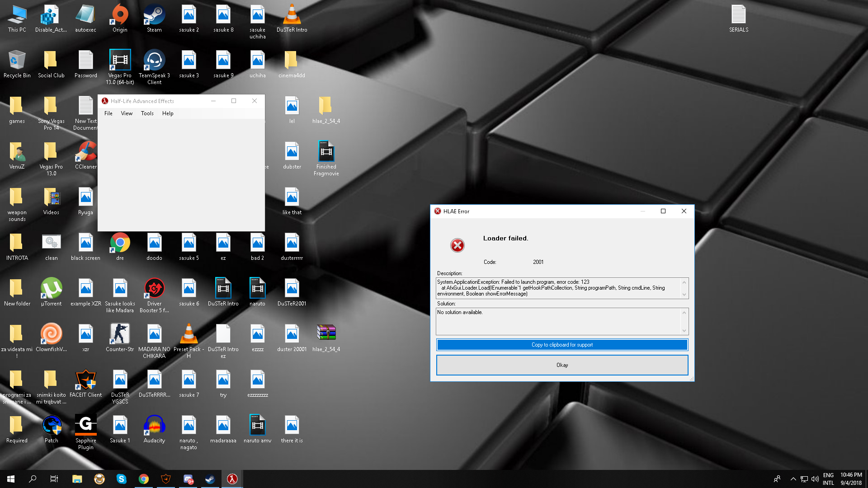Click the Half-Life Advanced Effects Help menu
This screenshot has height=488, width=868.
point(168,113)
